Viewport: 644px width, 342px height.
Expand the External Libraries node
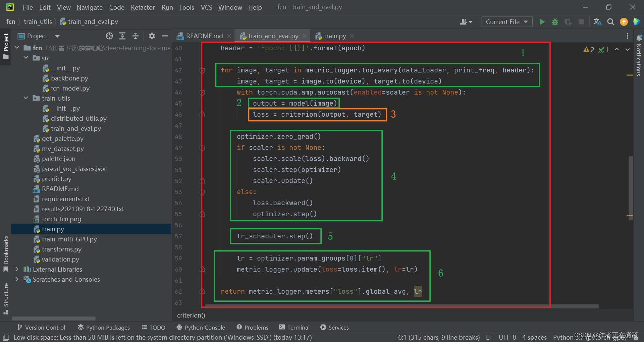click(17, 269)
